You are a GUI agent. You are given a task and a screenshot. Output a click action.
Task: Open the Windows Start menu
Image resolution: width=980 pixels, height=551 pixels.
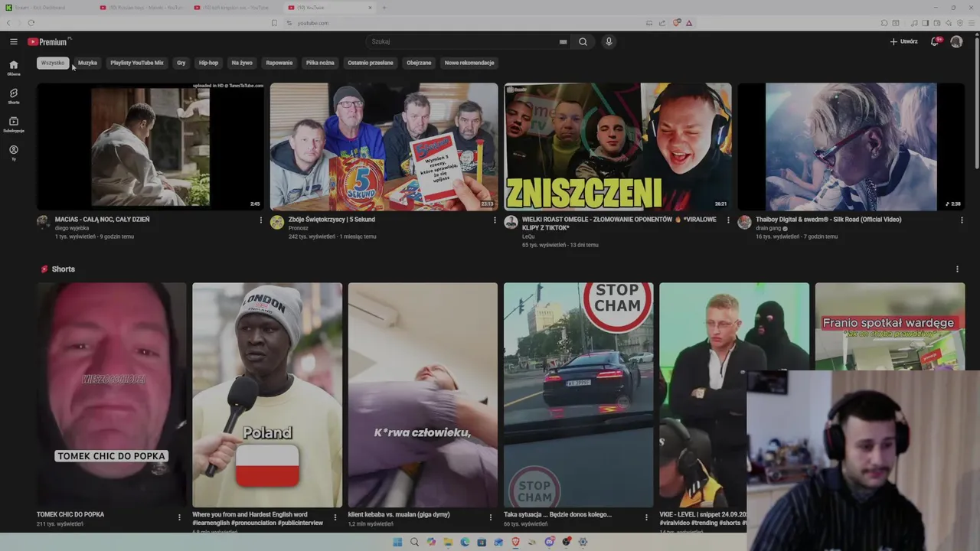[397, 542]
